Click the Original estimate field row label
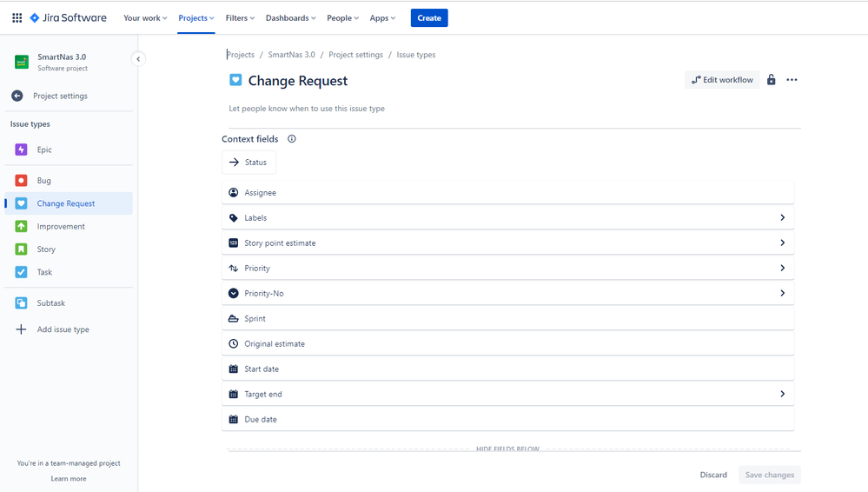Screen dimensions: 868x492 pos(275,343)
